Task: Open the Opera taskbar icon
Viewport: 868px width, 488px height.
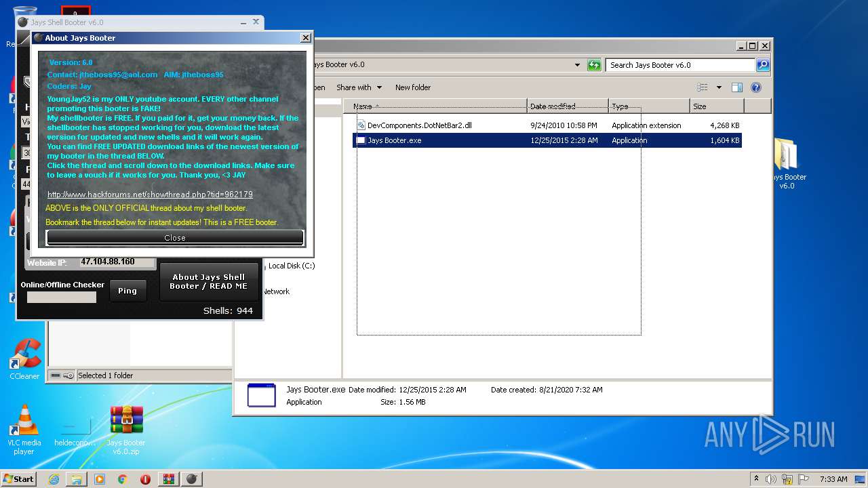Action: coord(145,479)
